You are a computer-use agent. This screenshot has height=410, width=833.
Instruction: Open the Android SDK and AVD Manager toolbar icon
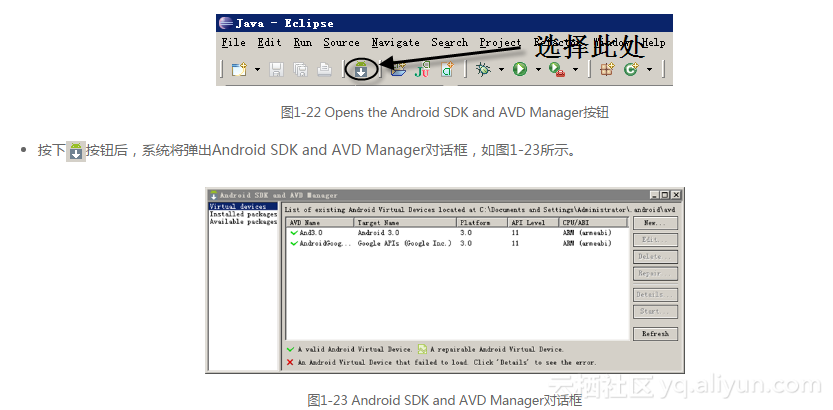pyautogui.click(x=361, y=70)
